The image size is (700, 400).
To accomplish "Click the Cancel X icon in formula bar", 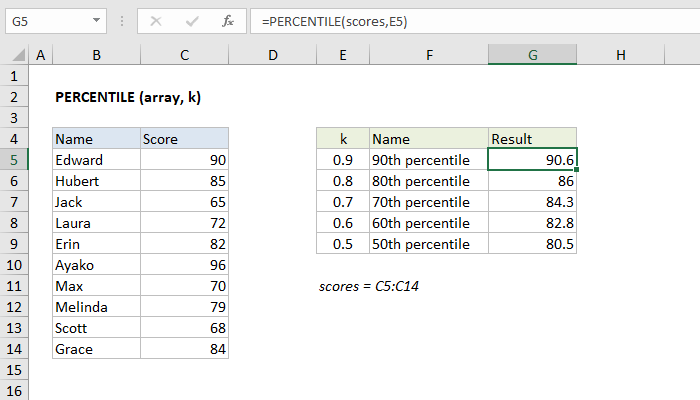I will 156,21.
